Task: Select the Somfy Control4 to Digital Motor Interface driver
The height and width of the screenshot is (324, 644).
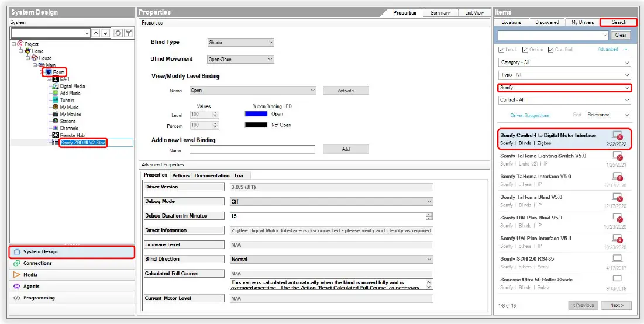Action: coord(564,139)
